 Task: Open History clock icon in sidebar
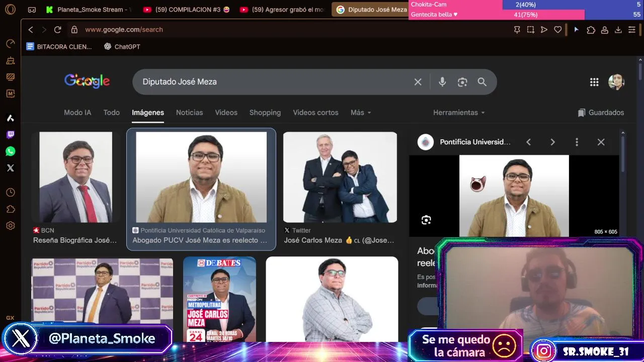click(10, 193)
